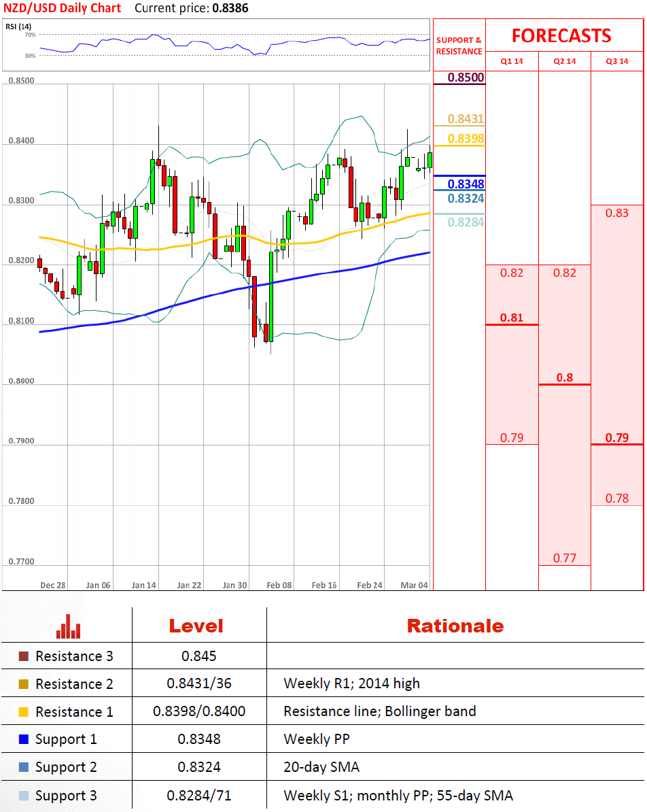
Task: Click the bold 0.81 Q1 forecast value
Action: pyautogui.click(x=512, y=318)
